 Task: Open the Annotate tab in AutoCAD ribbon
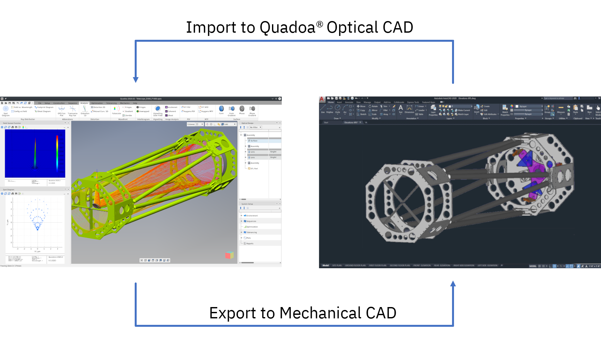pos(349,102)
